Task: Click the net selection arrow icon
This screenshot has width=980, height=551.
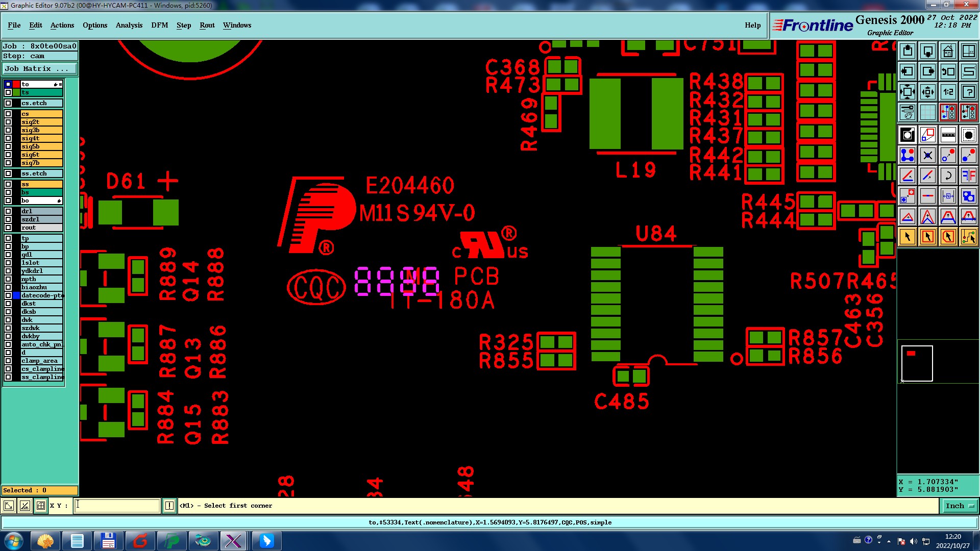Action: coord(968,237)
